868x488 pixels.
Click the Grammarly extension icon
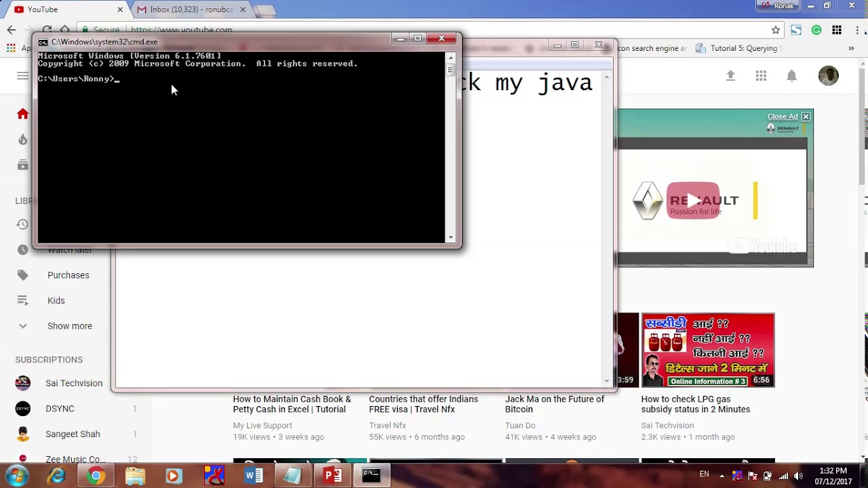(x=816, y=30)
